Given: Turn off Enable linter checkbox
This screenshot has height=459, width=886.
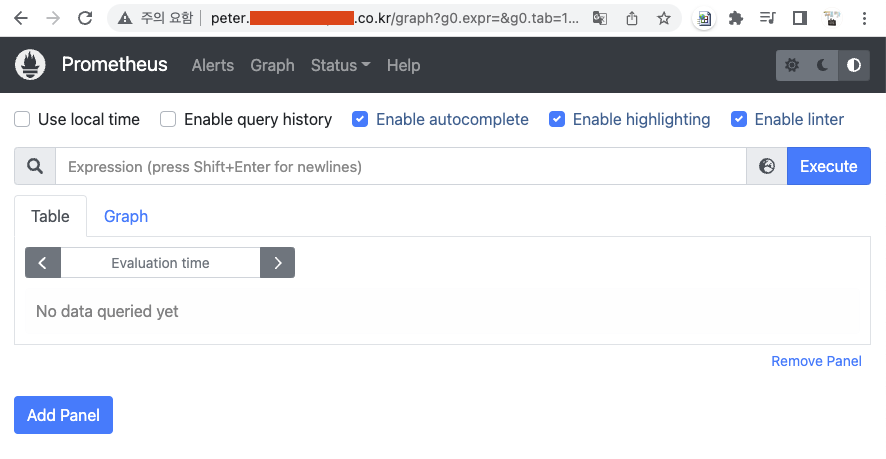Looking at the screenshot, I should (x=739, y=119).
